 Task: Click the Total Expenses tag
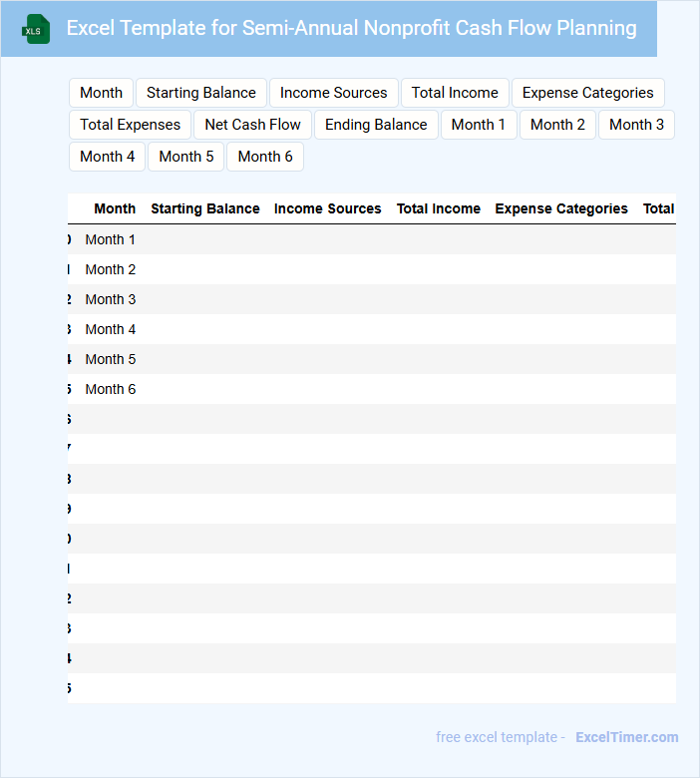[x=130, y=125]
